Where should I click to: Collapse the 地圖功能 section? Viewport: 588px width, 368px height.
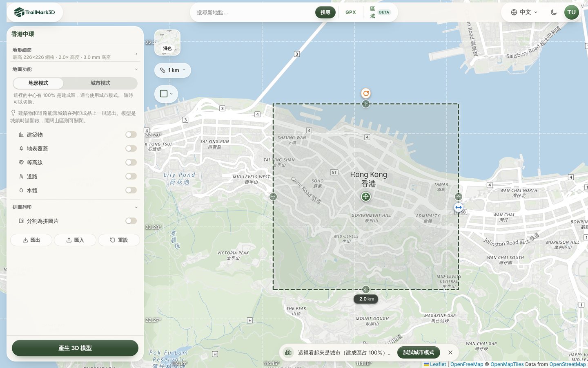pos(136,69)
